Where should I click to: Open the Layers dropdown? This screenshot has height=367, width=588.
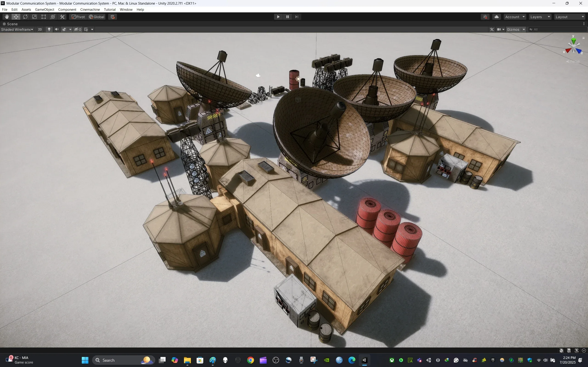540,17
